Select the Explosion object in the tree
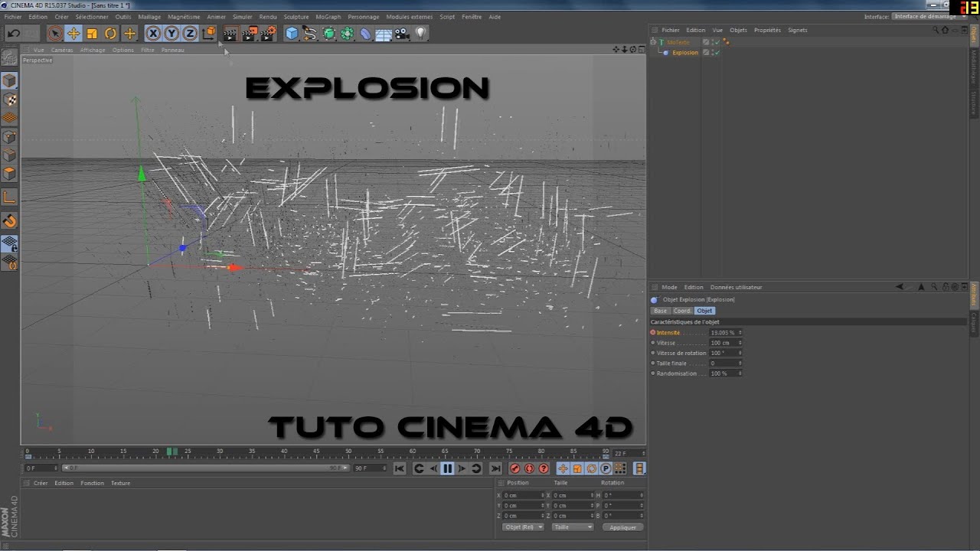Viewport: 980px width, 551px height. pos(685,53)
